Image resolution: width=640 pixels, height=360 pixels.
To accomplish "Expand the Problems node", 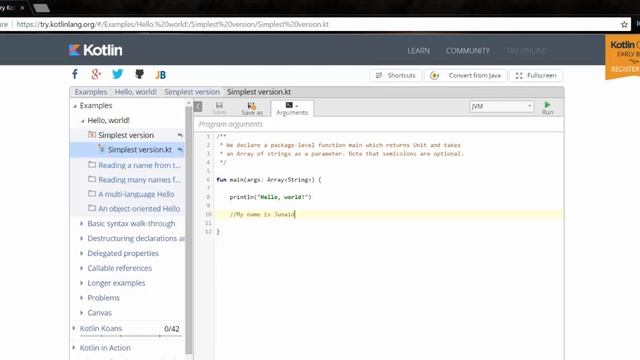I will (81, 298).
